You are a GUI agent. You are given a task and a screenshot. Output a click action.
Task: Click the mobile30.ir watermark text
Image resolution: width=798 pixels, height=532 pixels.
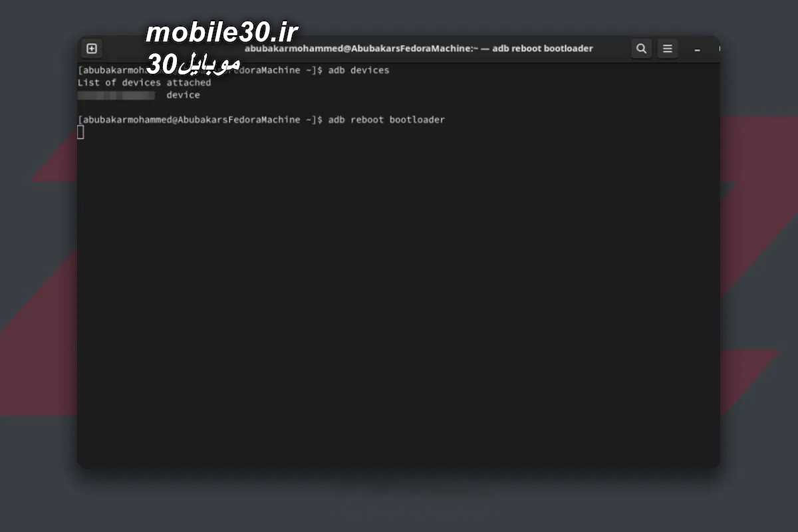pyautogui.click(x=221, y=32)
